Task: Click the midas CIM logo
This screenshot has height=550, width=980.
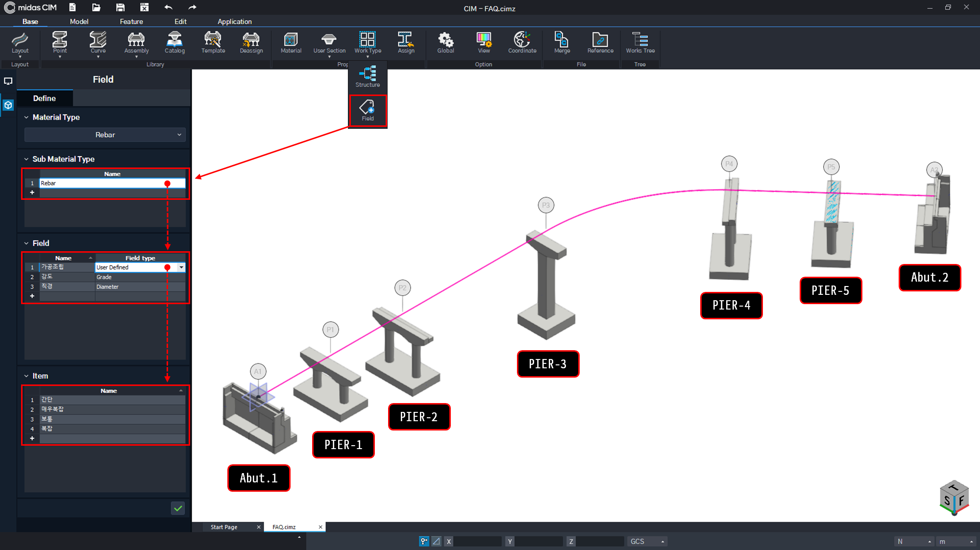Action: pos(30,7)
